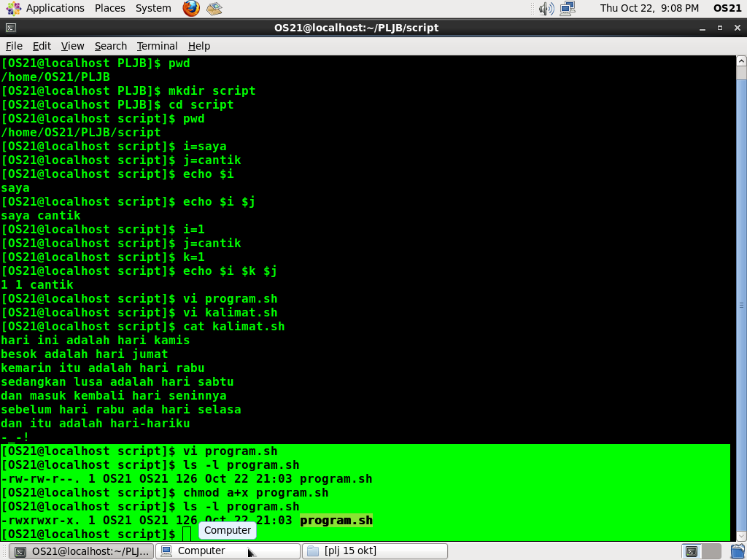747x560 pixels.
Task: Minimize the terminal window
Action: pyautogui.click(x=703, y=28)
